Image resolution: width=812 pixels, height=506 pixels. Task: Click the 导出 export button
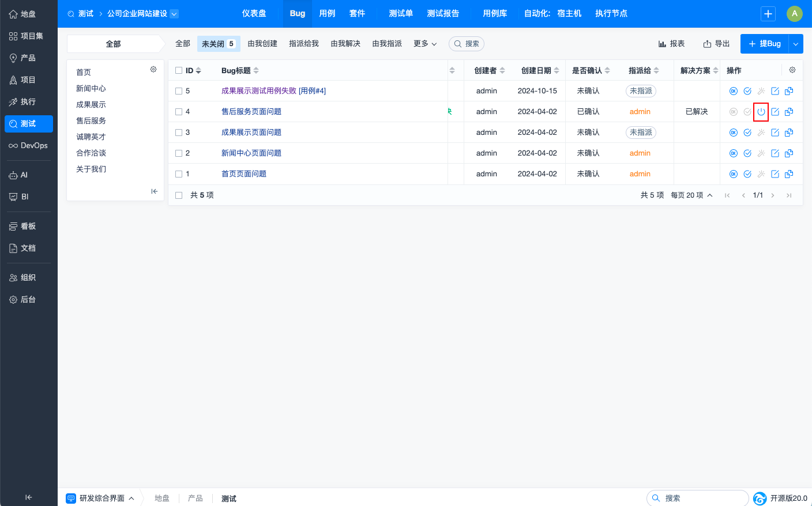(717, 44)
